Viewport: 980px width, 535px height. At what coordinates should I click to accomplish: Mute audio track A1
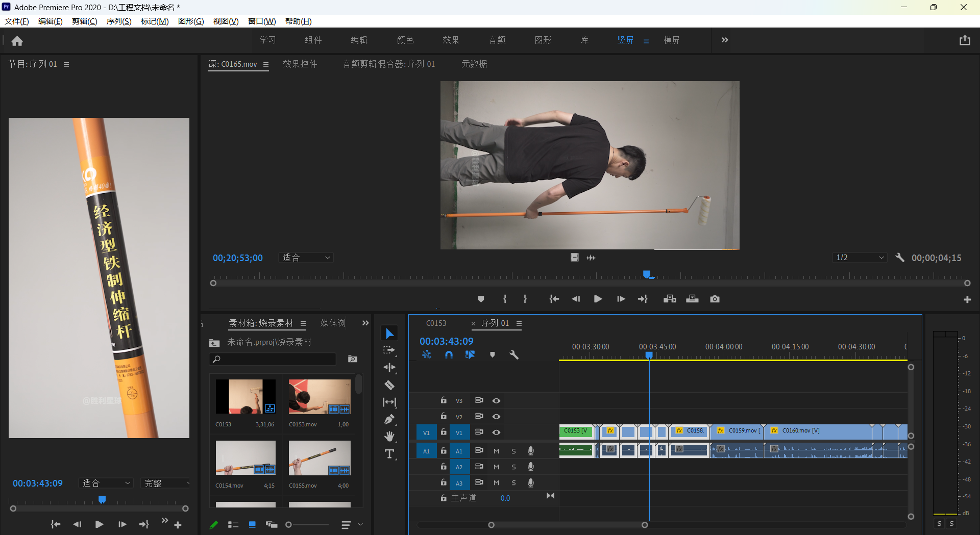(x=496, y=451)
